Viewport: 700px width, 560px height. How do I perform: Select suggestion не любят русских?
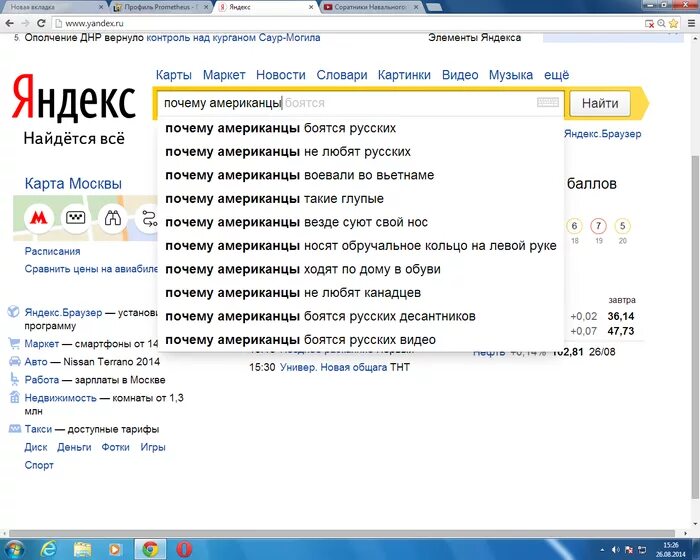361,152
